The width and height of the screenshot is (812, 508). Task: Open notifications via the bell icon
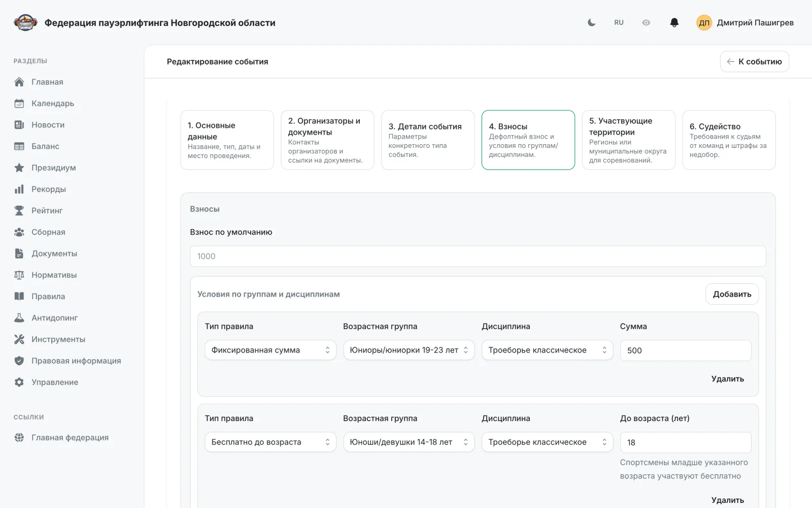pyautogui.click(x=674, y=22)
